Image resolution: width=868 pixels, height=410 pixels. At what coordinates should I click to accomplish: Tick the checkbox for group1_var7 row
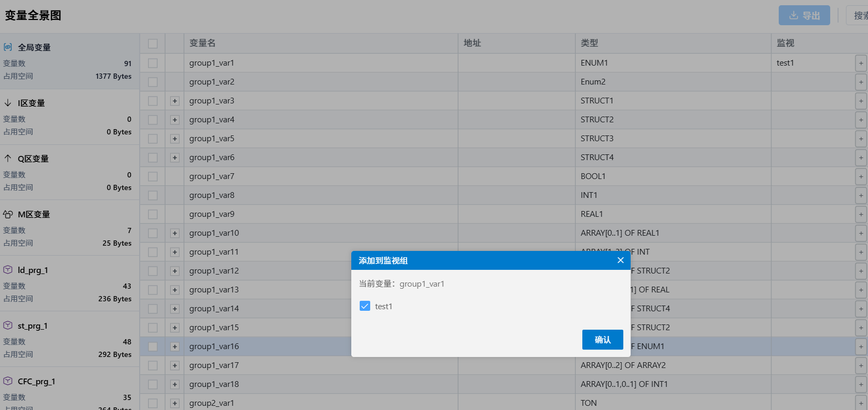(153, 176)
